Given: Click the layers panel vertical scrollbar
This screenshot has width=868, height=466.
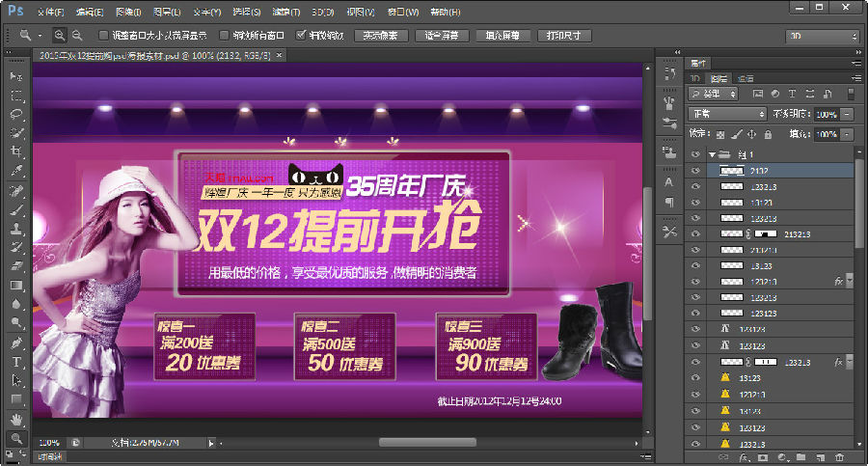Looking at the screenshot, I should [858, 203].
